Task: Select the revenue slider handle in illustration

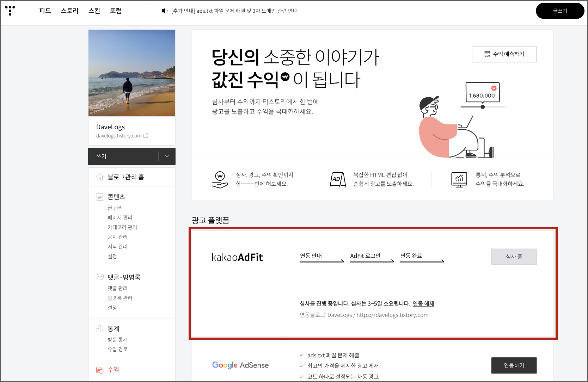Action: pos(483,107)
